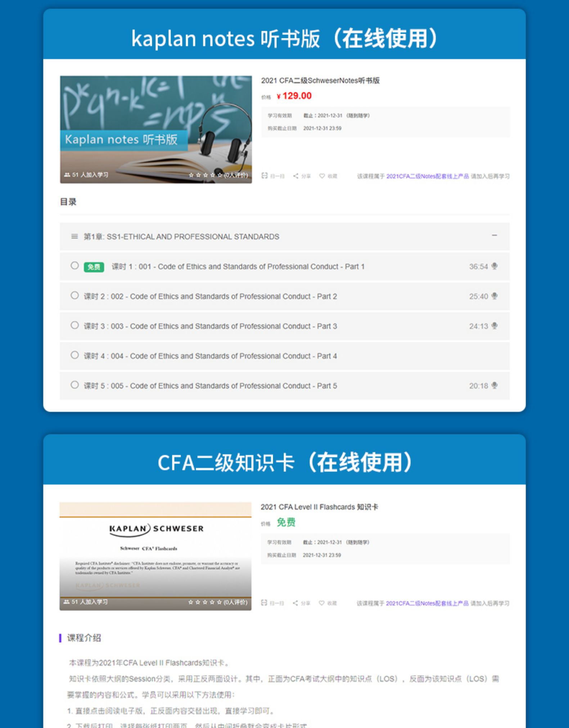Image resolution: width=569 pixels, height=728 pixels.
Task: Click the title 2021 CFA Level II Flashcards 知识卡
Action: pyautogui.click(x=319, y=507)
